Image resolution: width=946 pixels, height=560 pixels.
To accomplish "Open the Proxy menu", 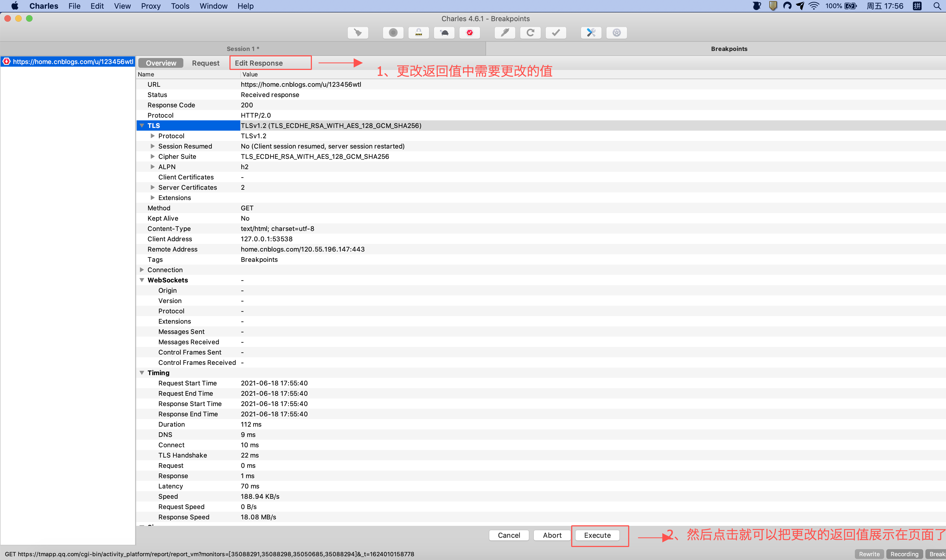I will [x=150, y=6].
